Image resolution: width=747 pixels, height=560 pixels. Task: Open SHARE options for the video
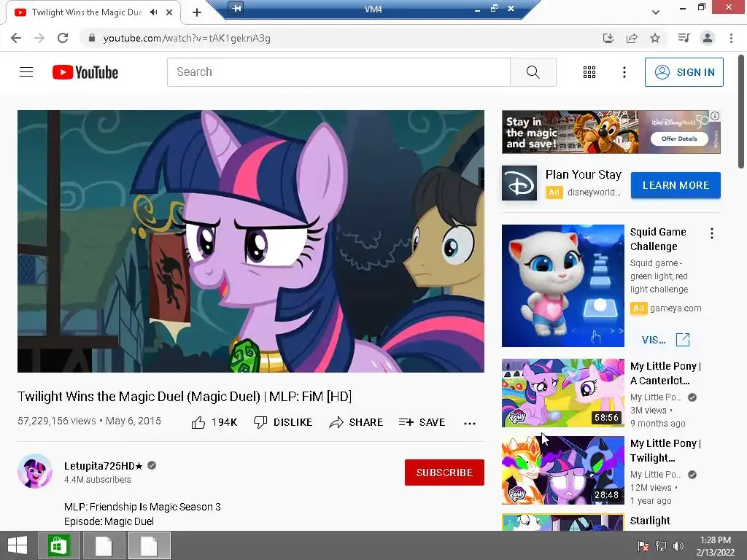point(356,422)
